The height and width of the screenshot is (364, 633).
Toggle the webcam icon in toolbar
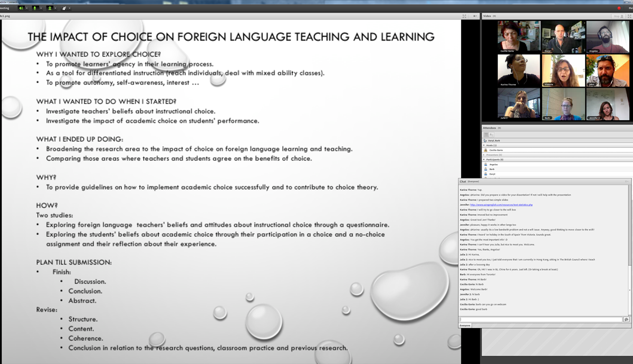50,8
